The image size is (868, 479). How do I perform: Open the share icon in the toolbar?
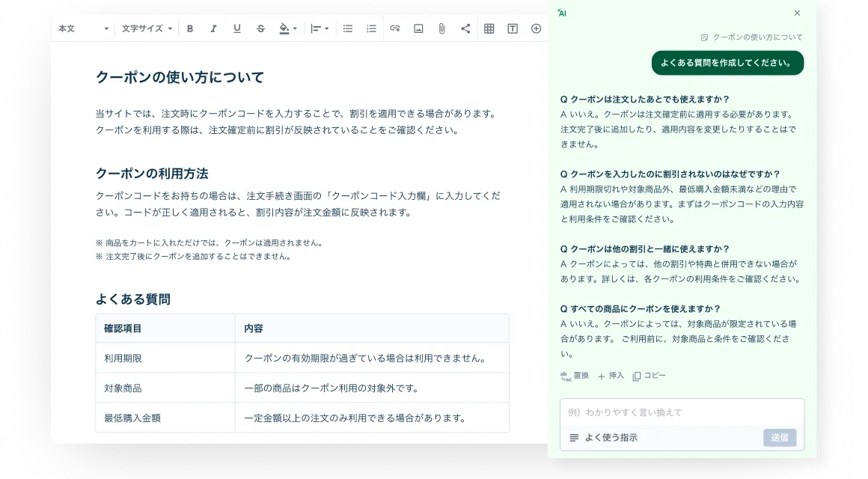click(465, 28)
